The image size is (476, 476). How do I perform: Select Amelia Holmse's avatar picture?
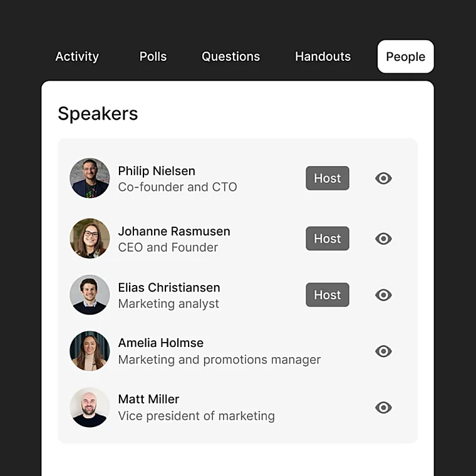click(x=90, y=351)
